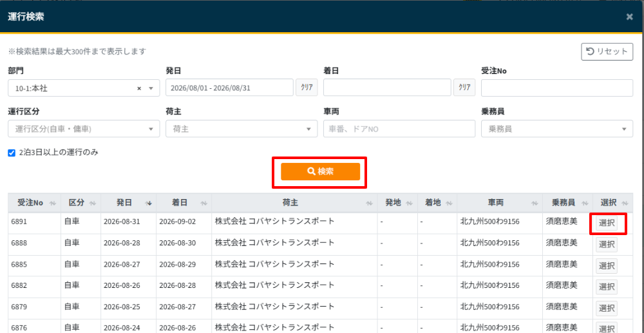Click the arrival date 2026-08-30 cell
Screen dimensions: 644x333
(x=184, y=245)
